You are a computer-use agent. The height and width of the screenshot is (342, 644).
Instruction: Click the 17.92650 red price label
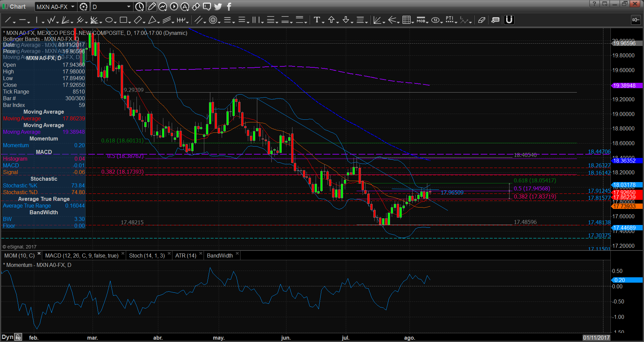tap(627, 192)
